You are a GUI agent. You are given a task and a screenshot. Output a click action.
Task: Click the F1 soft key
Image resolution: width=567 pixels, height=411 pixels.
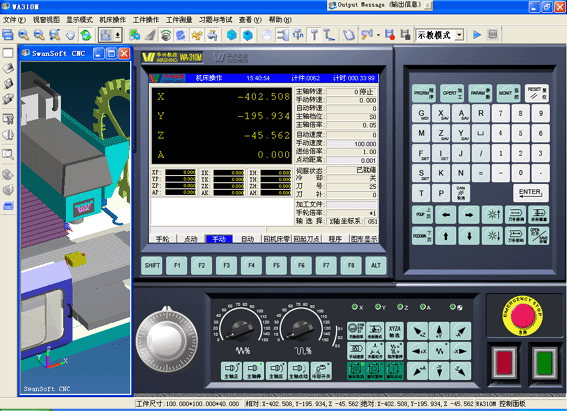[177, 266]
